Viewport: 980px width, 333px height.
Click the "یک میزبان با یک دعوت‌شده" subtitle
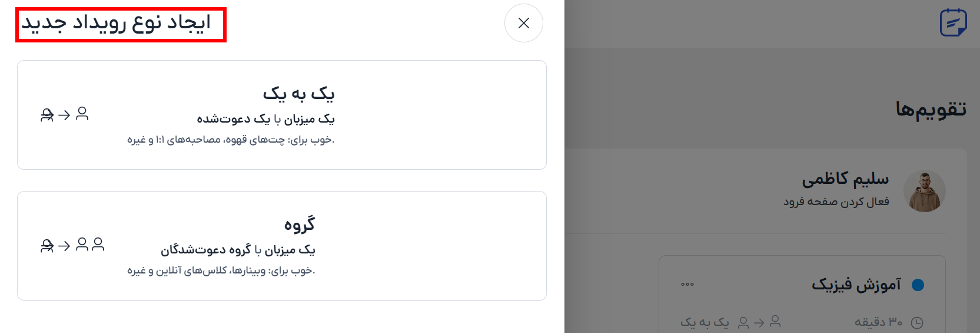[265, 119]
